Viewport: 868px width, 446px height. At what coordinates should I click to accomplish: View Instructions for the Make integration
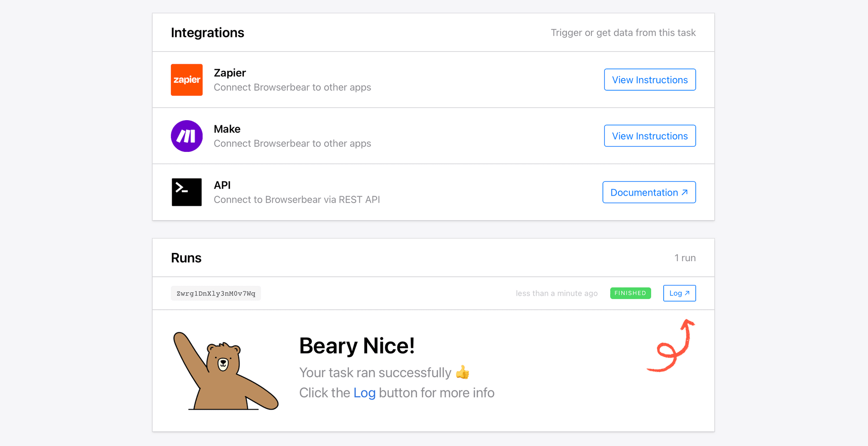point(650,136)
